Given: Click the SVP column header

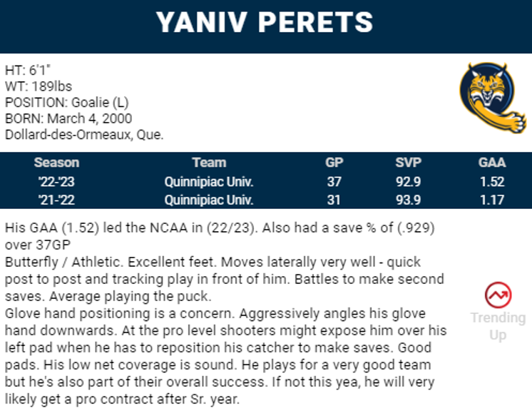Looking at the screenshot, I should (x=409, y=163).
